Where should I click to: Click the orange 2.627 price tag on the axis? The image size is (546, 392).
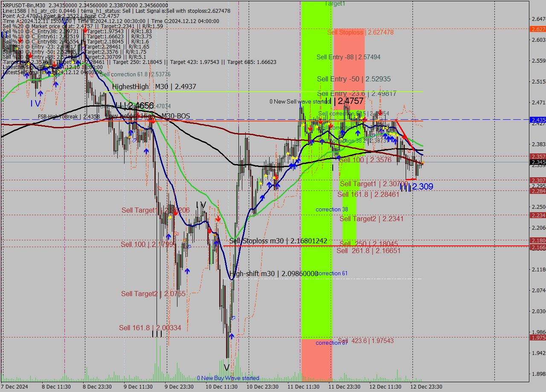(x=537, y=29)
